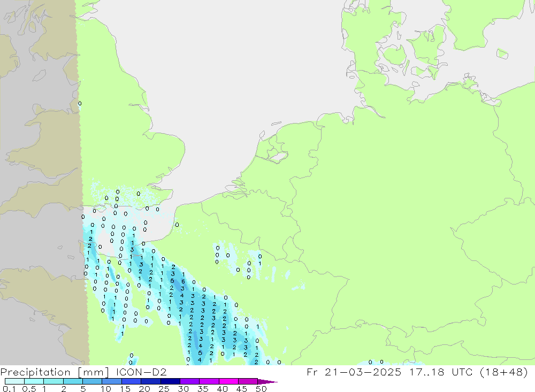Click the 'ICON-D2' model label
The height and width of the screenshot is (392, 535).
tap(141, 372)
